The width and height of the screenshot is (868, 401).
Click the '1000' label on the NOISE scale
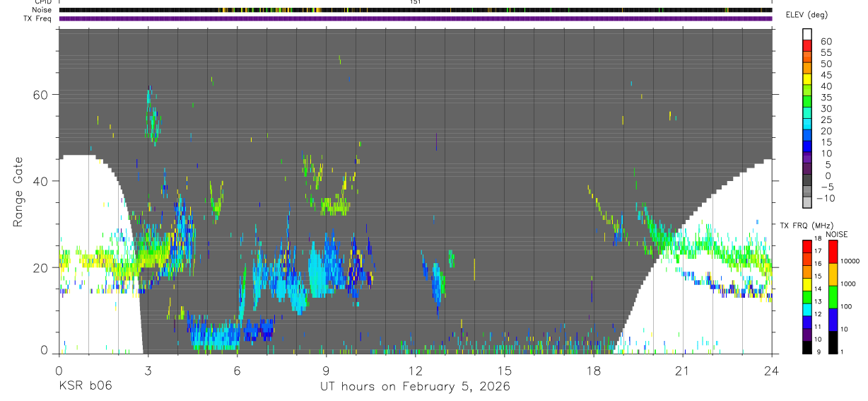pyautogui.click(x=848, y=284)
